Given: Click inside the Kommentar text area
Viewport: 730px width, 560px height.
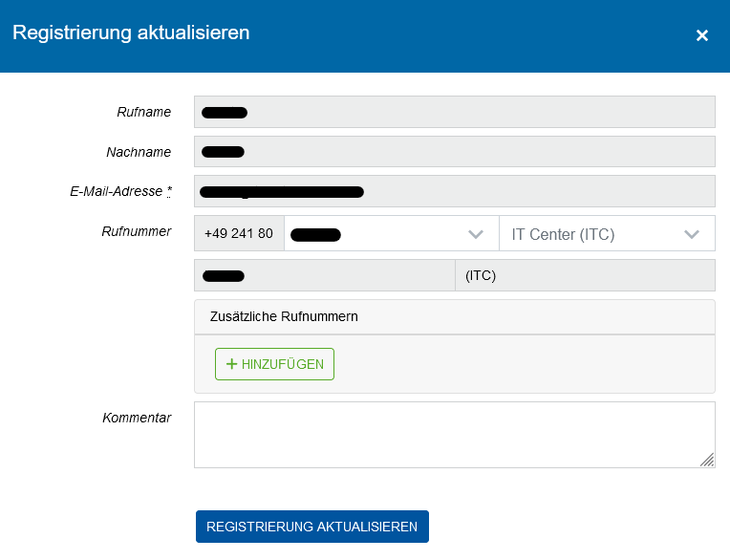Looking at the screenshot, I should (454, 435).
